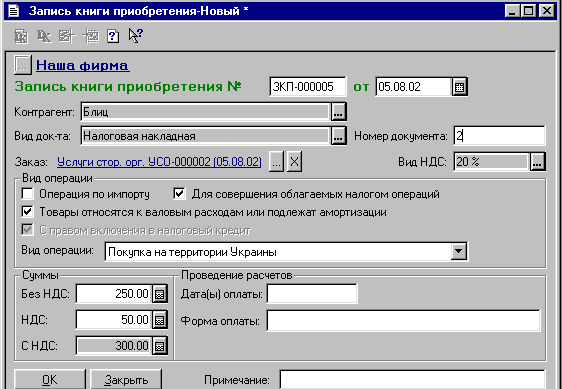
Task: Click the Закрыть button
Action: 126,380
